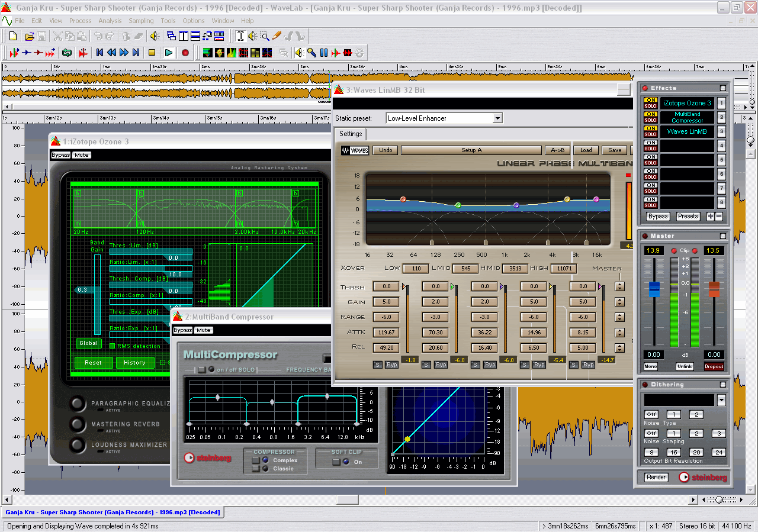
Task: Collapse the Effects panel section
Action: coord(722,88)
